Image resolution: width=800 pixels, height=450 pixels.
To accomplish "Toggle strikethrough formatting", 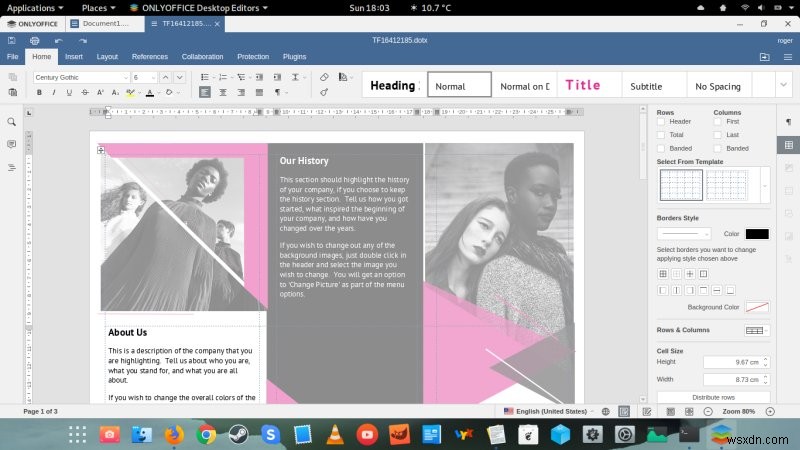I will coord(85,92).
